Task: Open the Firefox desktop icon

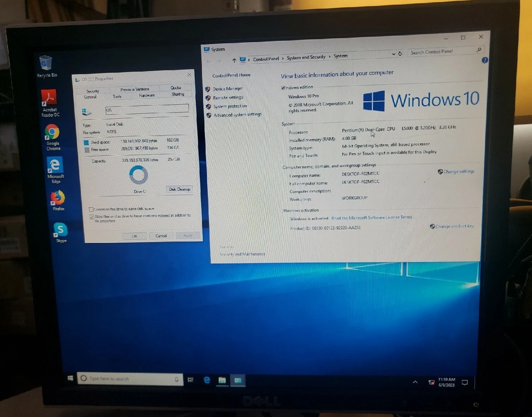Action: click(x=58, y=200)
